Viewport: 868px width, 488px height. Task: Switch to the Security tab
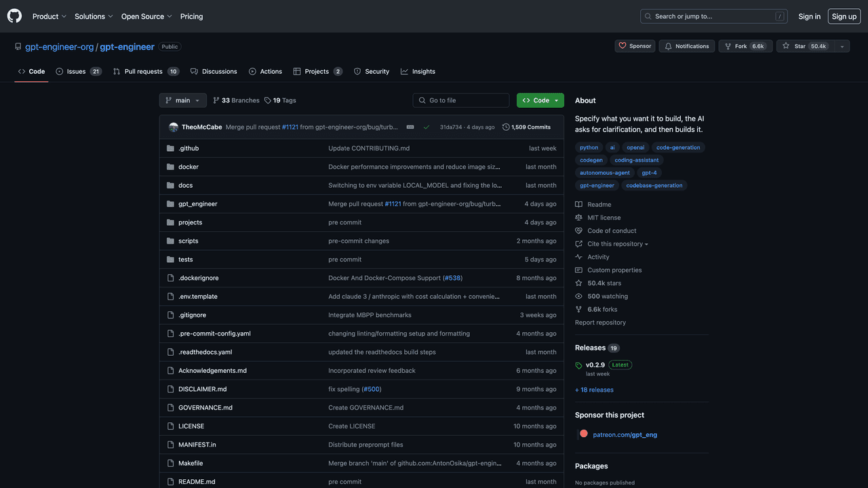(x=372, y=71)
